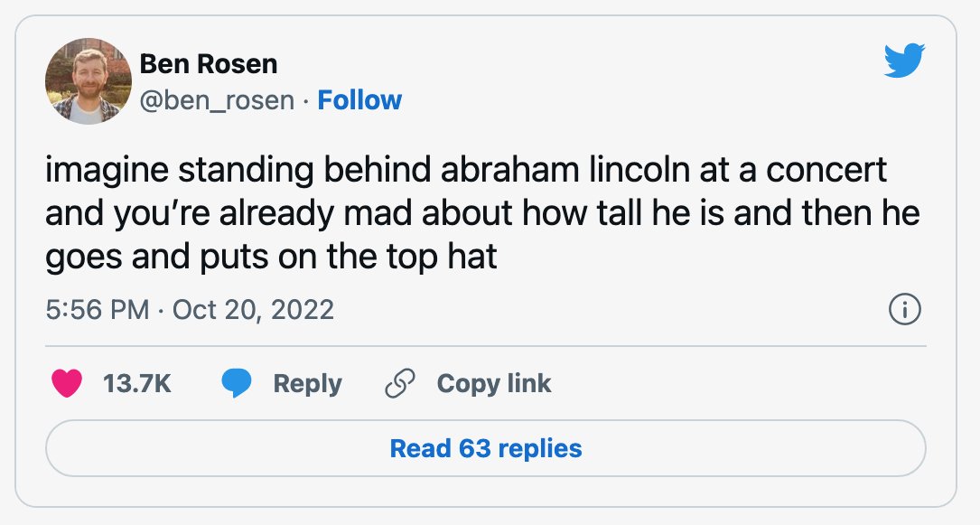The width and height of the screenshot is (980, 525).
Task: Click the tweet text about abraham lincoln
Action: [x=482, y=213]
